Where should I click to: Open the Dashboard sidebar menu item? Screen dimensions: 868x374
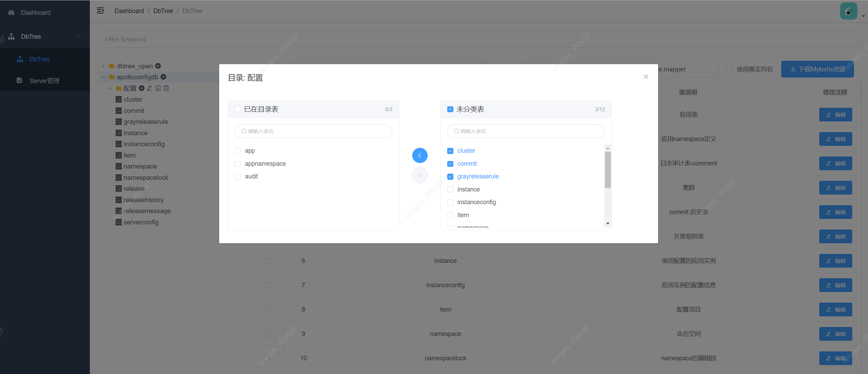click(x=36, y=12)
